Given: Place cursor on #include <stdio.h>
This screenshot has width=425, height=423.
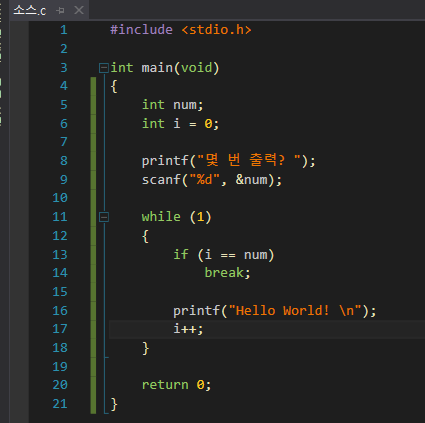Looking at the screenshot, I should click(180, 30).
